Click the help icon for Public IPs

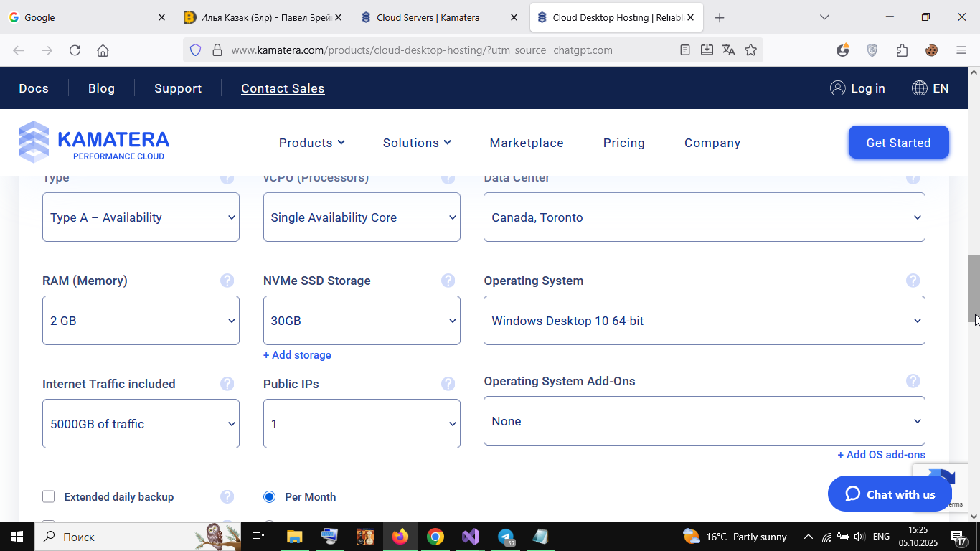click(x=448, y=384)
